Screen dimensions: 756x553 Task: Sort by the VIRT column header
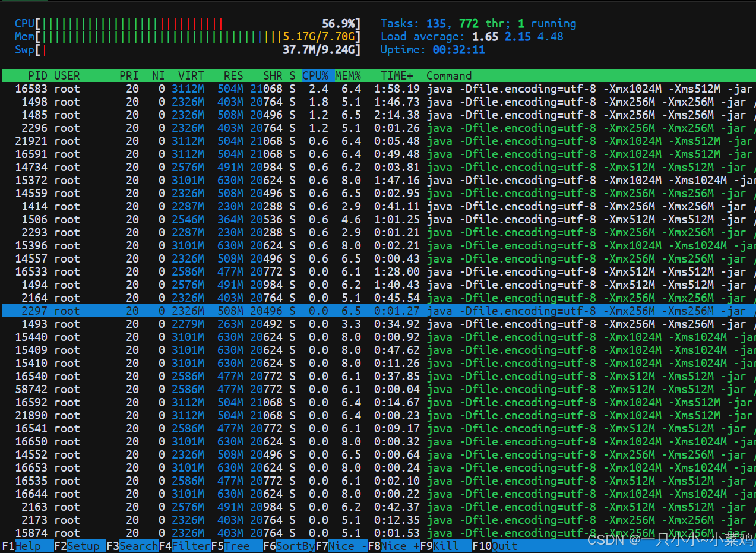(x=191, y=75)
